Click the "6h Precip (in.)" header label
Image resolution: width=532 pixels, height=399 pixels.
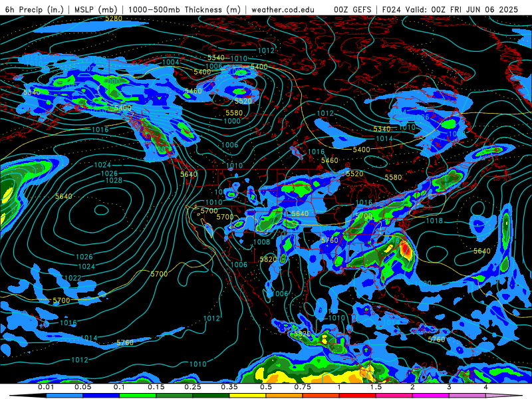[35, 9]
